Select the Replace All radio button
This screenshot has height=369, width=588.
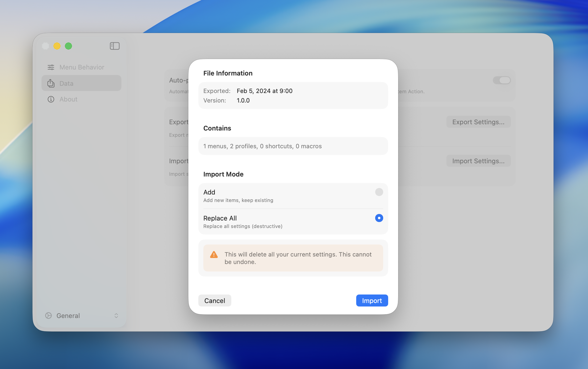379,218
